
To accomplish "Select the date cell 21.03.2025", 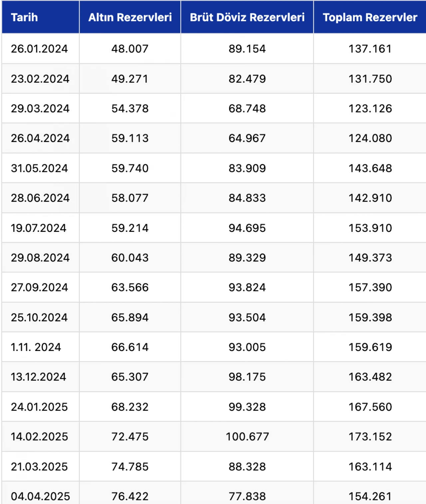I will [39, 467].
